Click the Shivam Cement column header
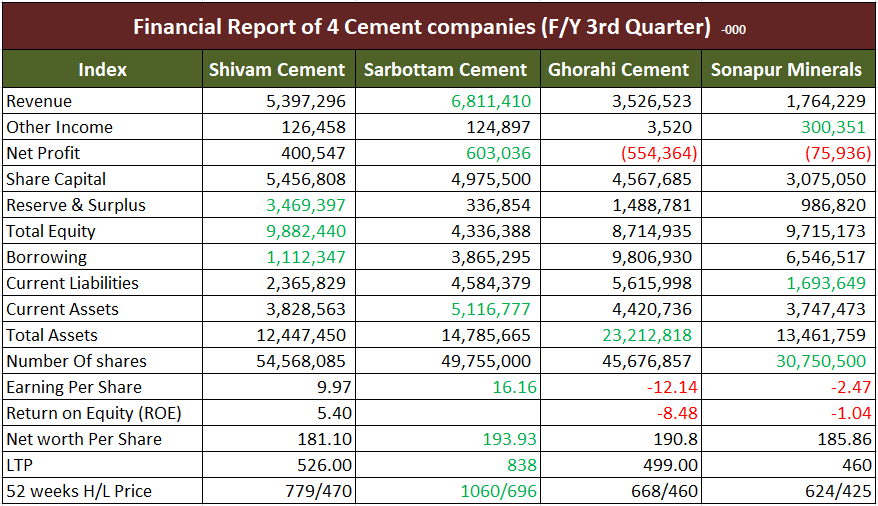This screenshot has width=878, height=506. coord(278,69)
